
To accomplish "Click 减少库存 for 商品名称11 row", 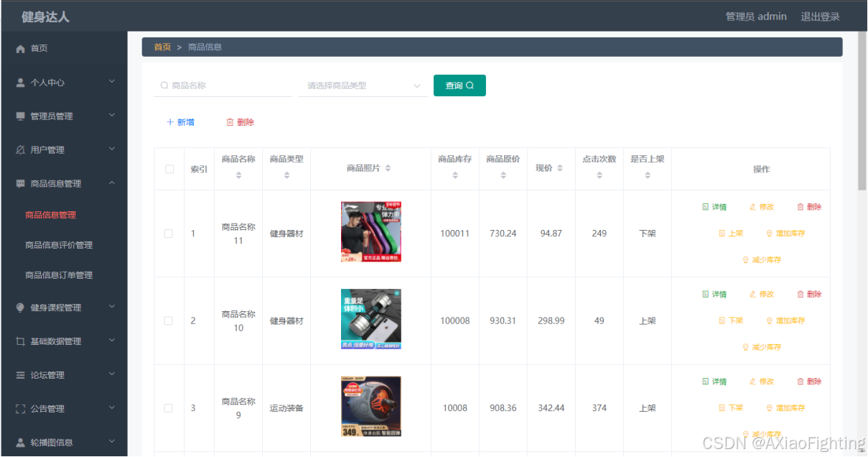I will [762, 260].
